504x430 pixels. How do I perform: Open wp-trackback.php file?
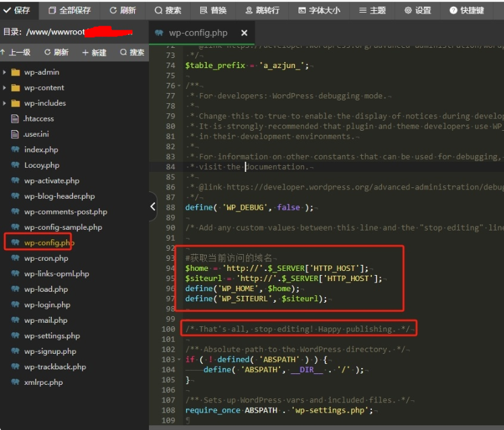[x=55, y=367]
